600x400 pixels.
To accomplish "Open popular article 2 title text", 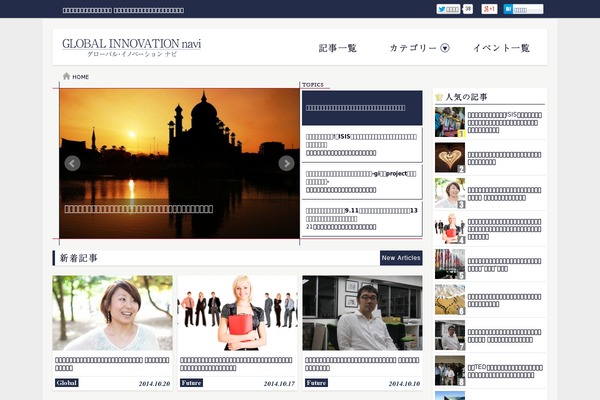I will 504,158.
